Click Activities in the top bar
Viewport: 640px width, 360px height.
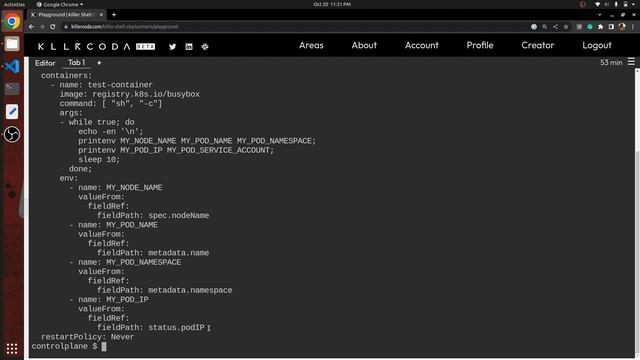tap(14, 4)
